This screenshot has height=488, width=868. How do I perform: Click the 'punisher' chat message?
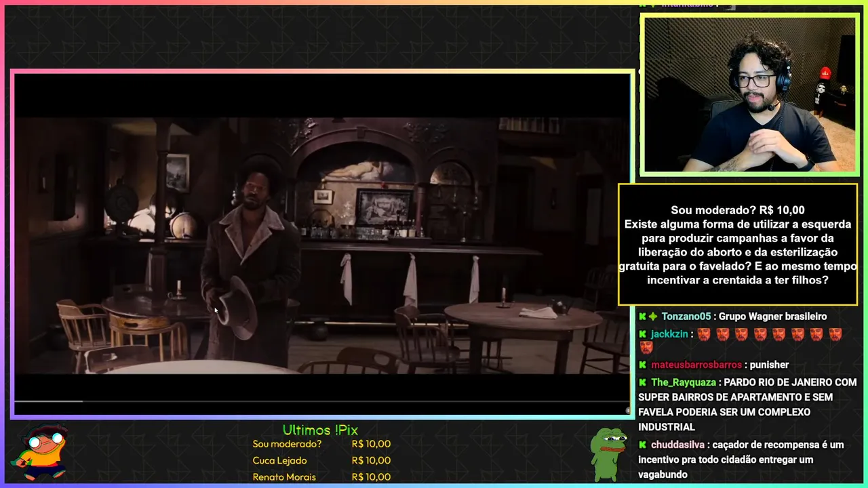point(769,365)
